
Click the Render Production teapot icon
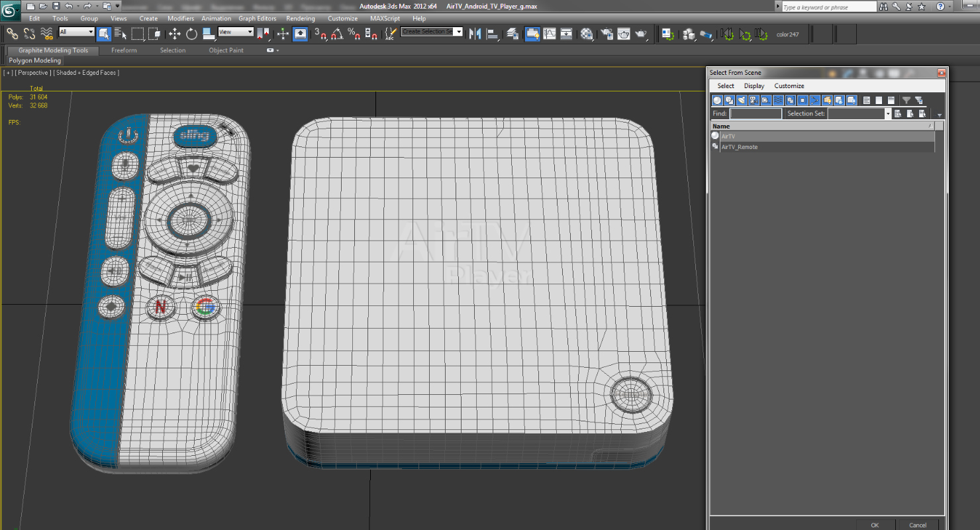point(641,34)
